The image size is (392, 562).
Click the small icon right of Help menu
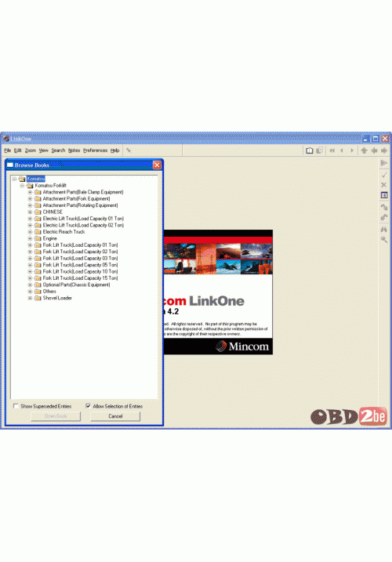(129, 150)
